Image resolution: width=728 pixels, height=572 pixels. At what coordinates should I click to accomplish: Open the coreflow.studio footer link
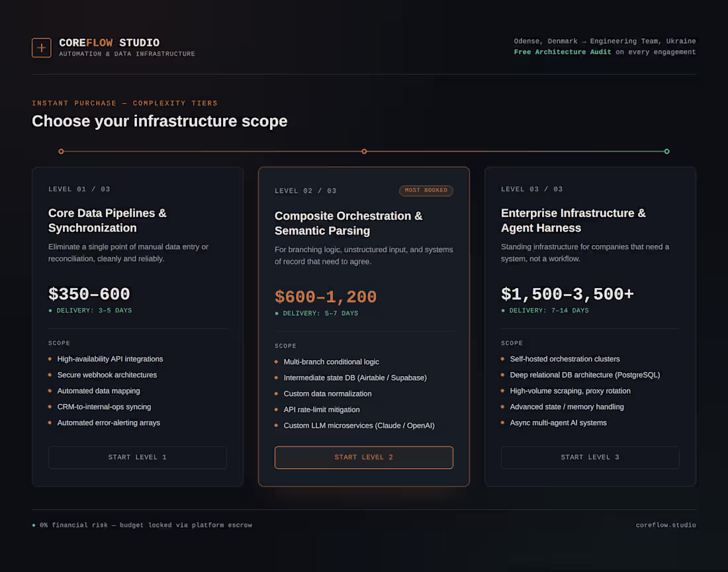(x=666, y=525)
